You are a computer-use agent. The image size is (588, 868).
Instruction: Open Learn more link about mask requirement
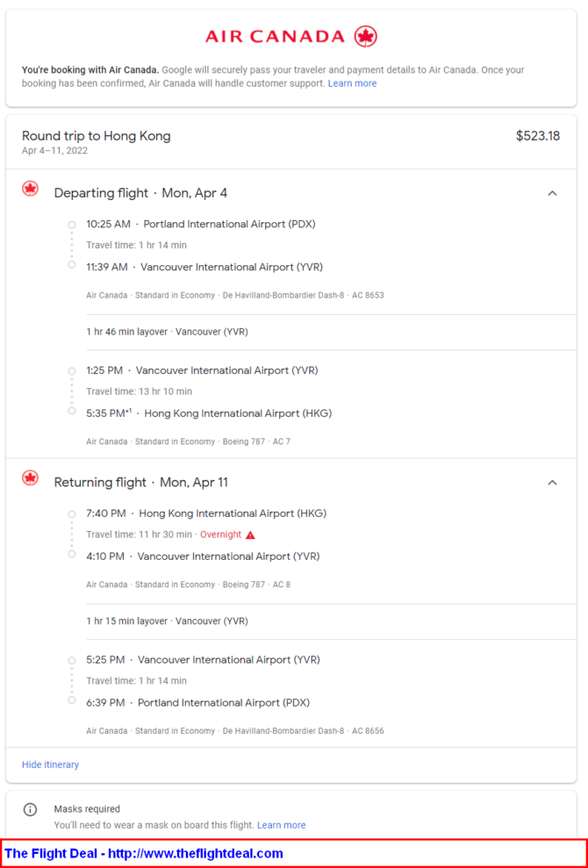[281, 825]
